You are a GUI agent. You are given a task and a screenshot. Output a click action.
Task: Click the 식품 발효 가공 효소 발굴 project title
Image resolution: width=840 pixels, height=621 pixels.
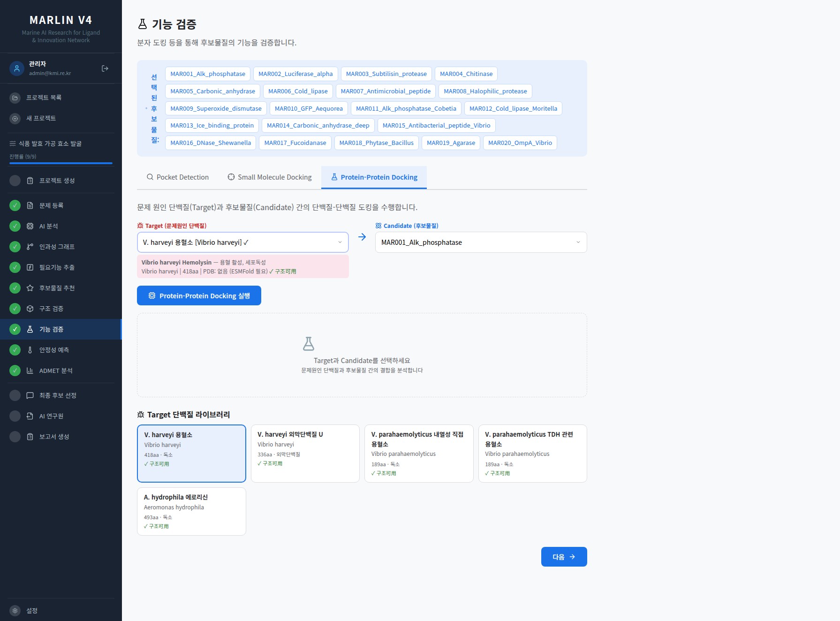(50, 144)
